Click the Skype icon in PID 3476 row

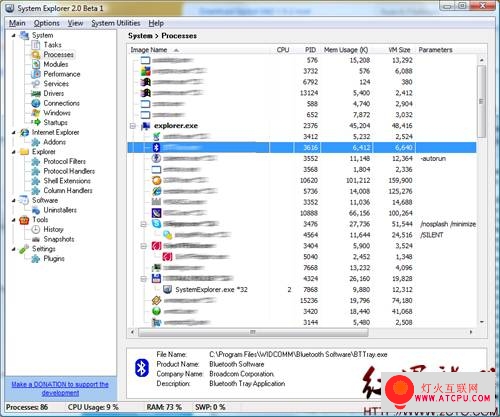[x=156, y=224]
